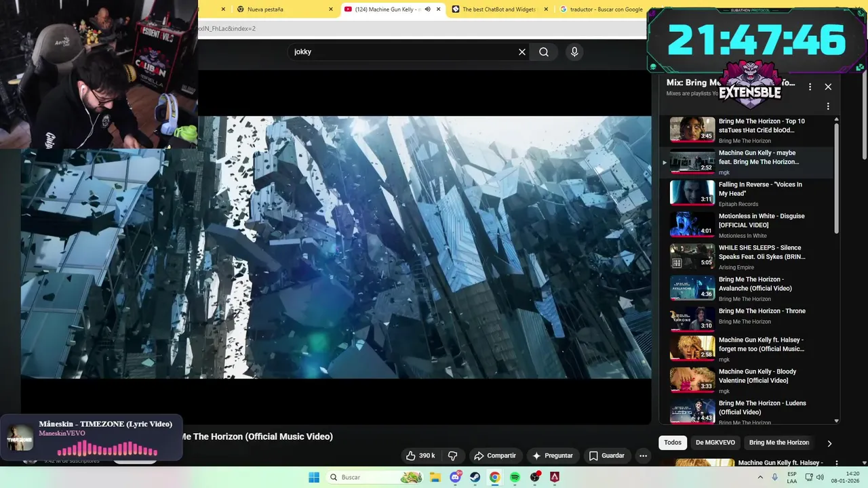Play Motionless in White - Disguise
This screenshot has height=488, width=868.
(x=746, y=225)
